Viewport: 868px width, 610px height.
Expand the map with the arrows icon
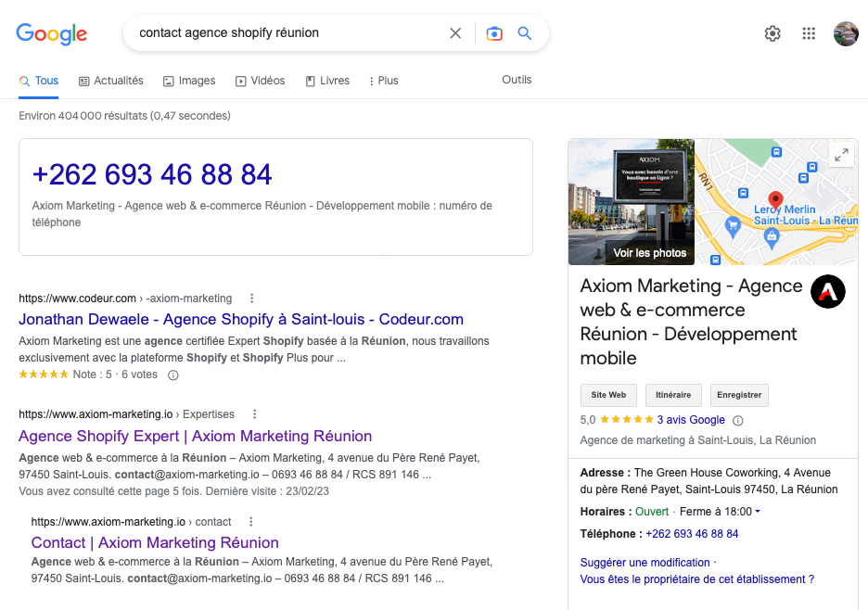[x=841, y=155]
